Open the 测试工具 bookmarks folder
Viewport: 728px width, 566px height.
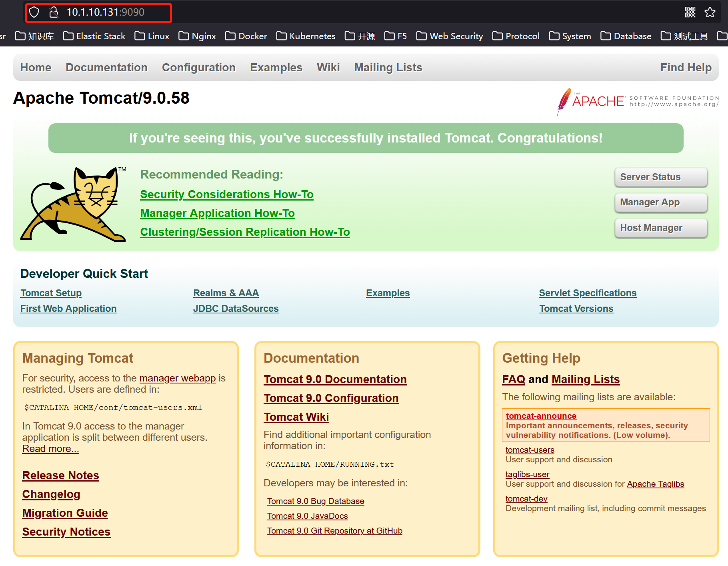pos(684,36)
